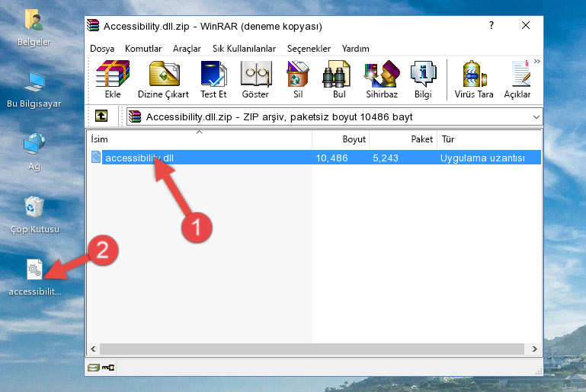Sort by the Tür column header

489,139
